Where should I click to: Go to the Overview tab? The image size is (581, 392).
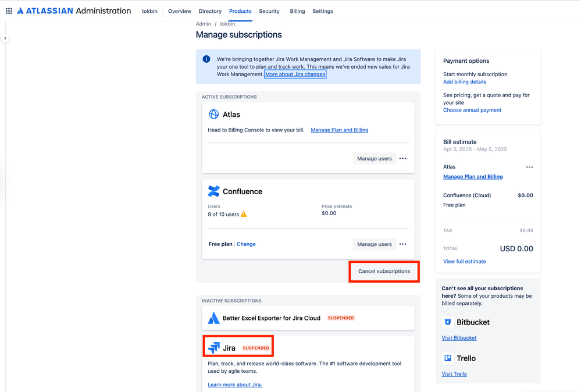(180, 11)
